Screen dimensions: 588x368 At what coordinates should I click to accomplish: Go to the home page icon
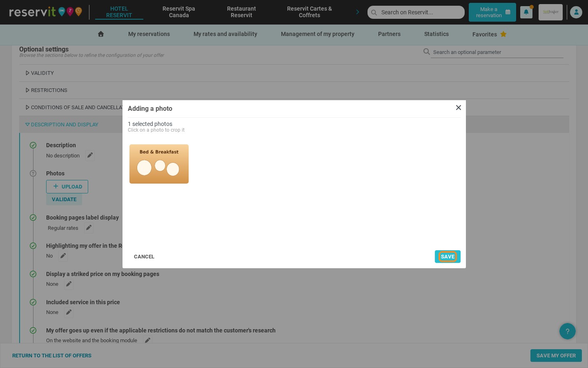(x=101, y=34)
